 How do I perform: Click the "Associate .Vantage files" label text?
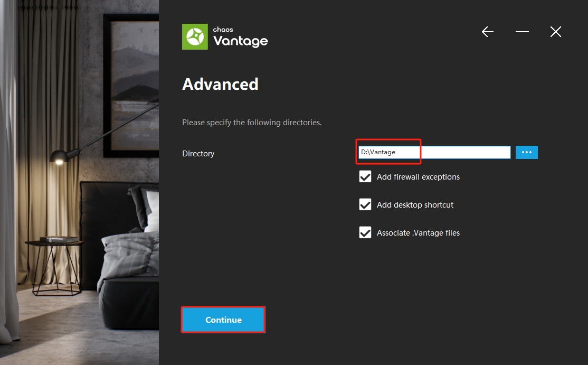(418, 233)
